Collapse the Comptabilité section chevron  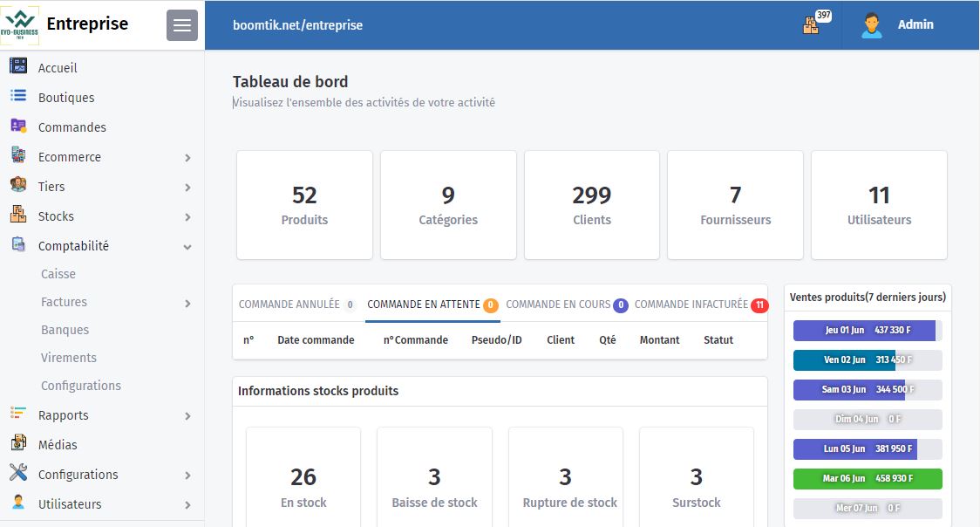pos(187,247)
